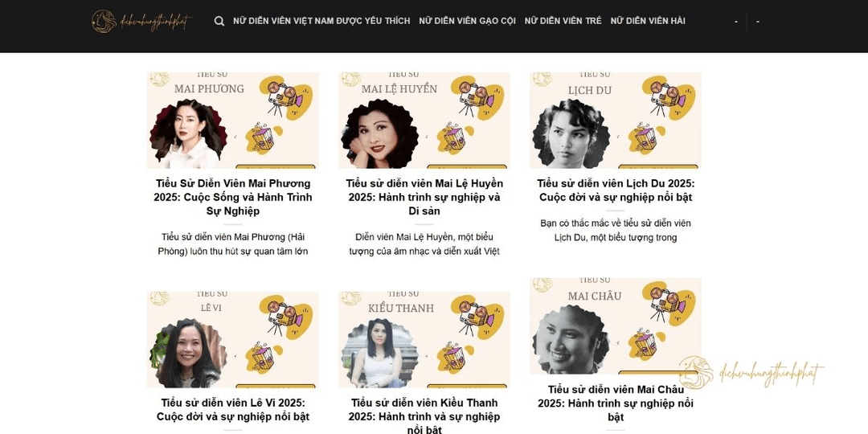Image resolution: width=868 pixels, height=434 pixels.
Task: Click the search magnifier icon in header
Action: (x=219, y=21)
